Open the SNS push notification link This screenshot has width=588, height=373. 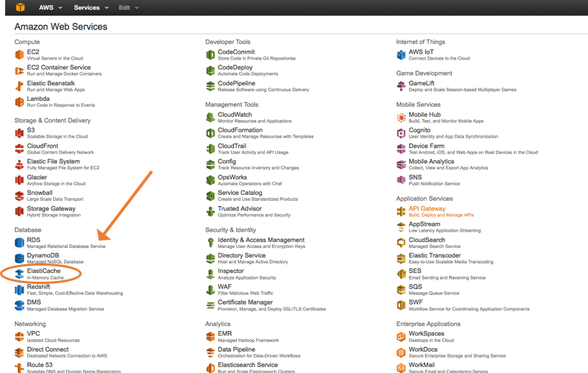coord(415,177)
